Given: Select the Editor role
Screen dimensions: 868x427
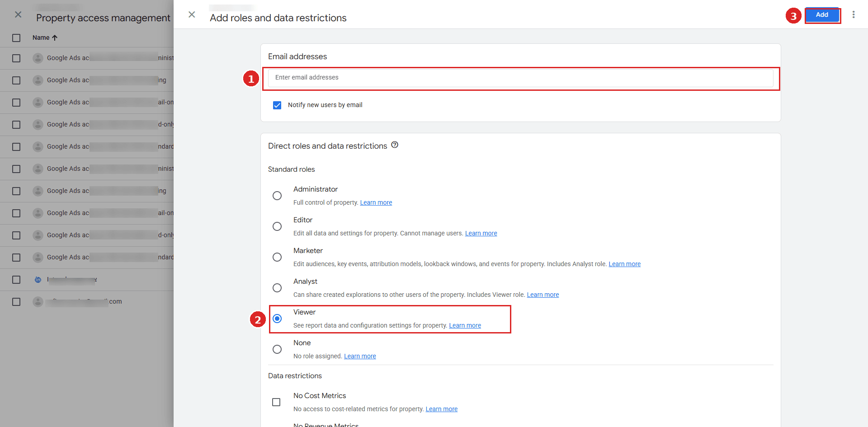Looking at the screenshot, I should click(277, 226).
